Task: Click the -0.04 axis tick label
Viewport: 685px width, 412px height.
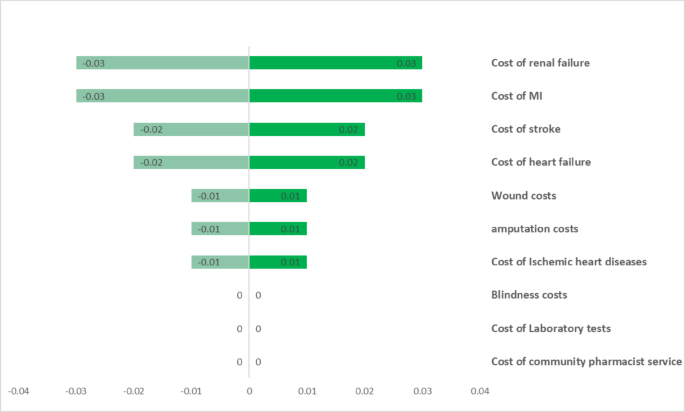Action: click(x=18, y=391)
